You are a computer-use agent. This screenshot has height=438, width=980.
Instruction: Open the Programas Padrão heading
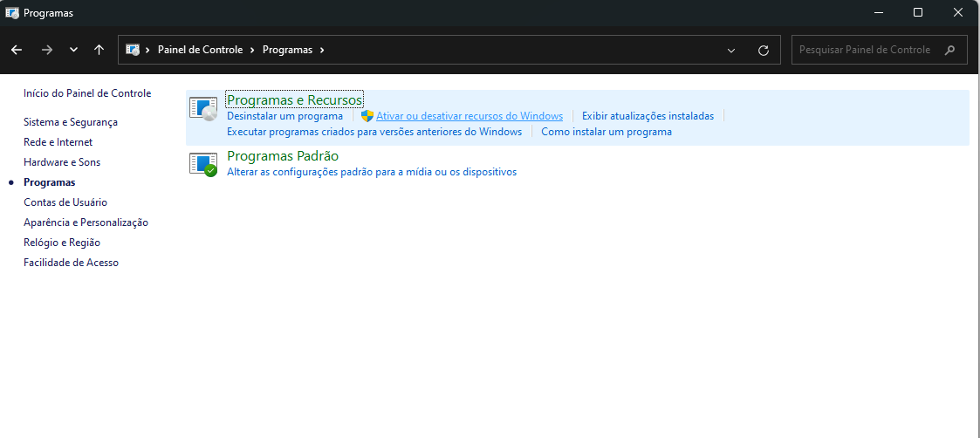pos(283,155)
